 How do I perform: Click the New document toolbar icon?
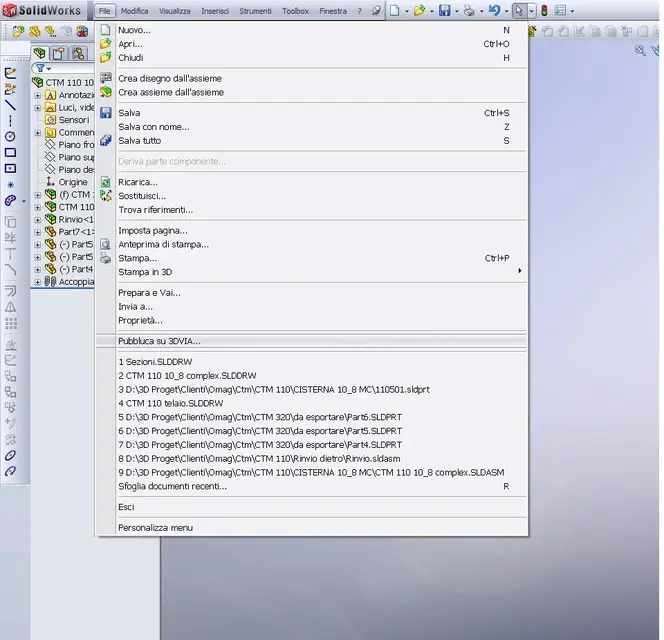pyautogui.click(x=395, y=11)
